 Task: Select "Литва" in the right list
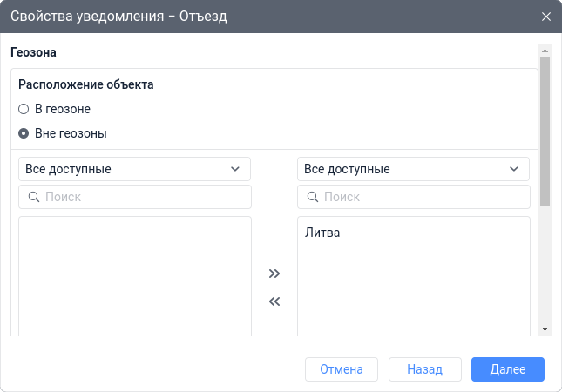click(322, 233)
